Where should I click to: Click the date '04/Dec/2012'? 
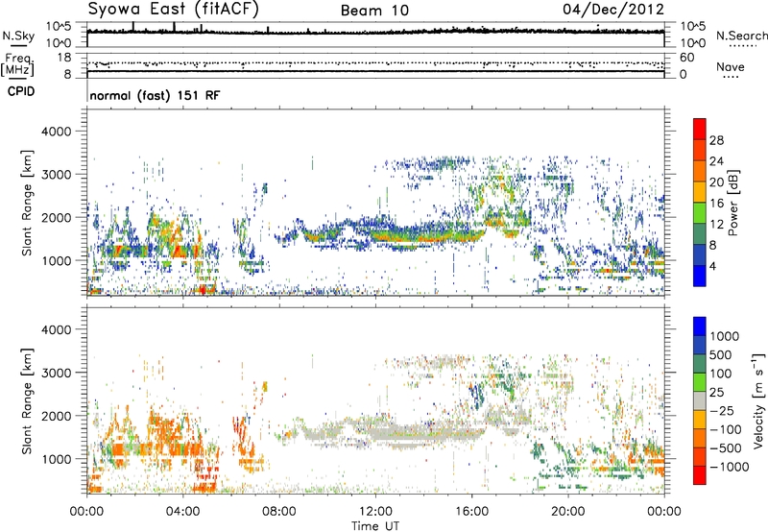[613, 10]
